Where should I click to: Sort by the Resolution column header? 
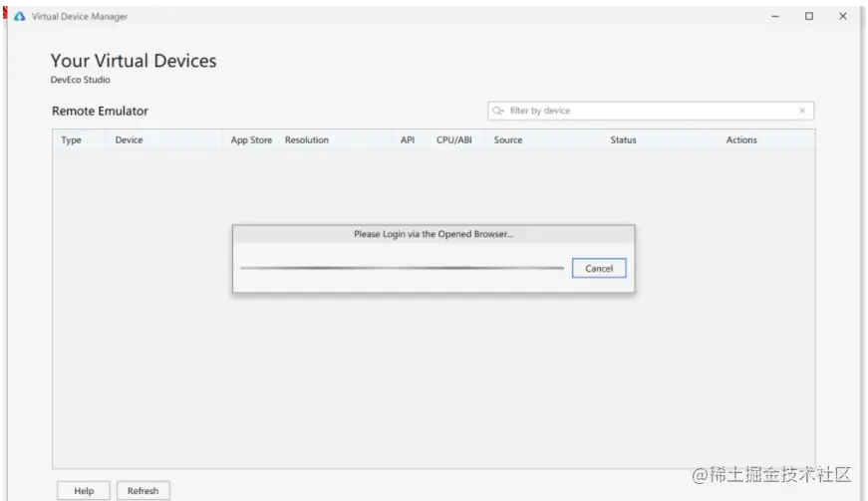pyautogui.click(x=307, y=139)
